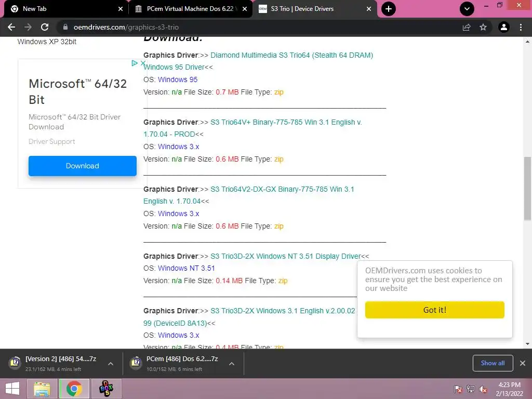
Task: Open the Windows Start menu
Action: click(12, 389)
